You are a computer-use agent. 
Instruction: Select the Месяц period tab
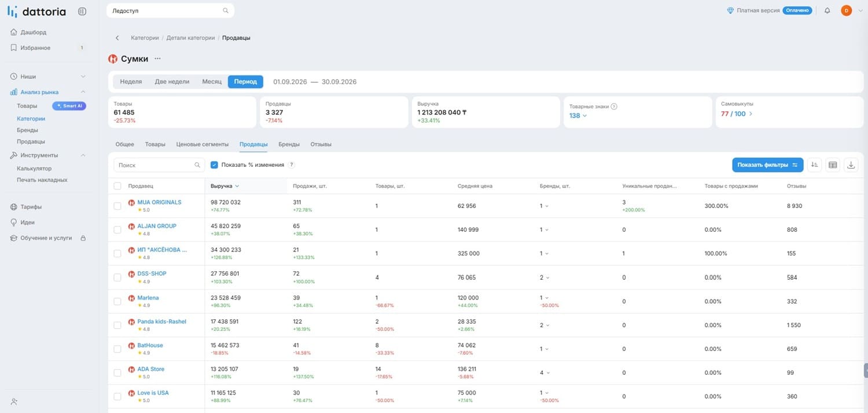(x=212, y=82)
